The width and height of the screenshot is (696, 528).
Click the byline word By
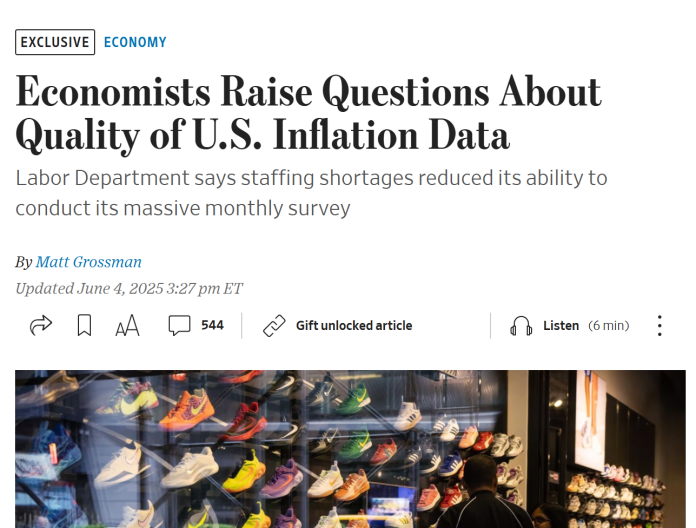pyautogui.click(x=23, y=262)
